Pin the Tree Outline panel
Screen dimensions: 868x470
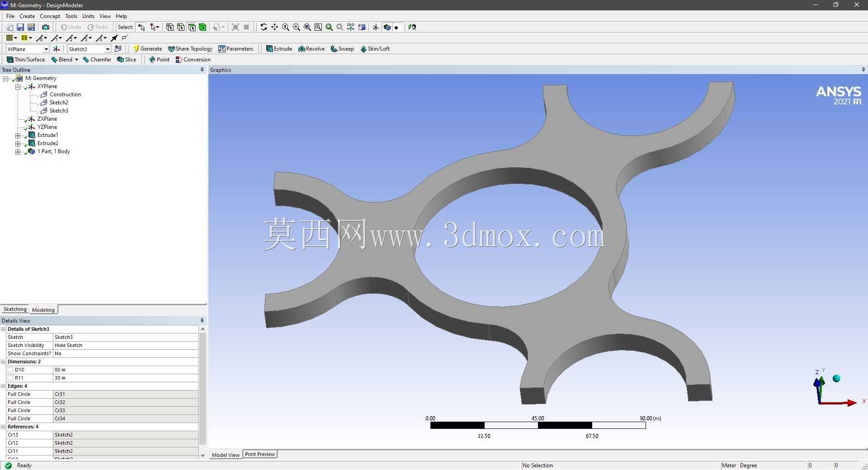pyautogui.click(x=202, y=70)
